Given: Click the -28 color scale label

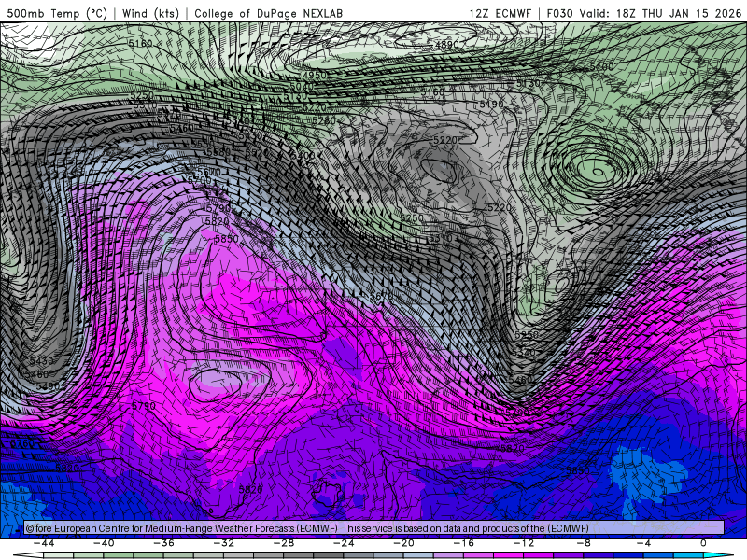Looking at the screenshot, I should coord(284,543).
